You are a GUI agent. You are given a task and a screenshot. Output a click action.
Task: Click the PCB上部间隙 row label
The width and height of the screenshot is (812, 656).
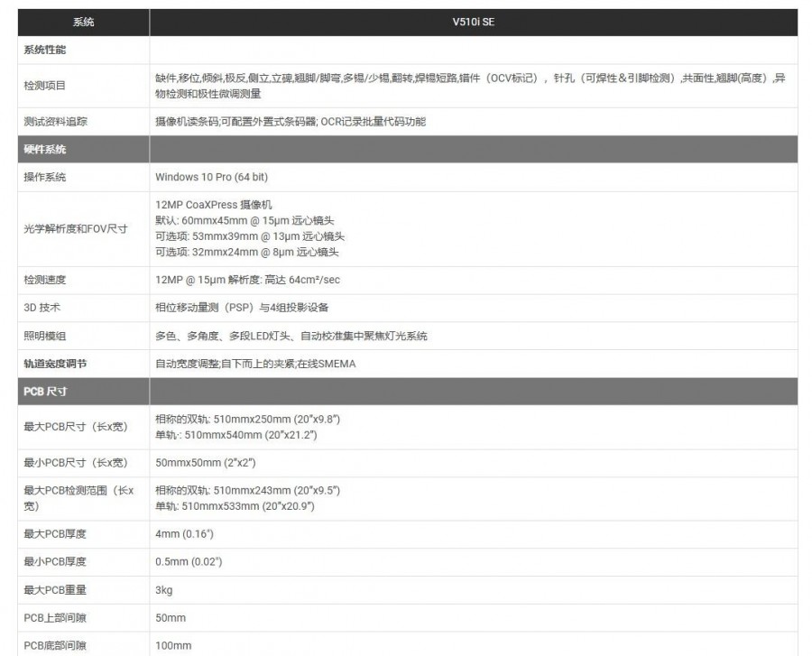pos(55,618)
